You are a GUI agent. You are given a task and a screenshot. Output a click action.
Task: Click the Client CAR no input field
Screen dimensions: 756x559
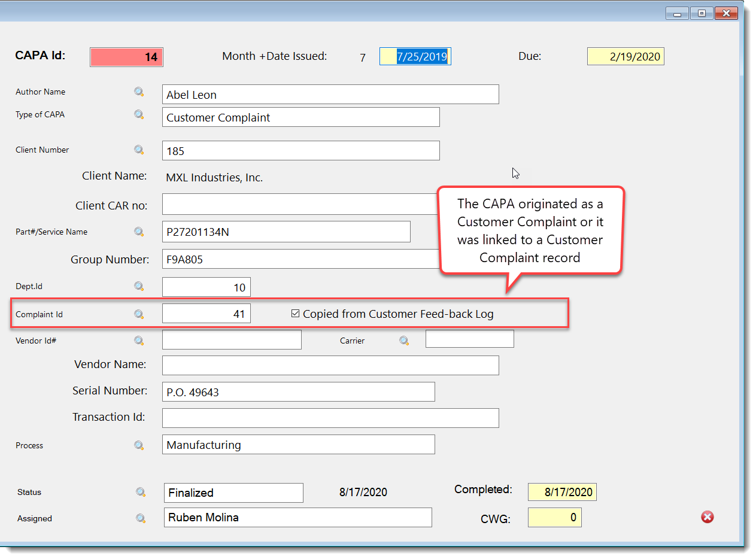click(299, 204)
